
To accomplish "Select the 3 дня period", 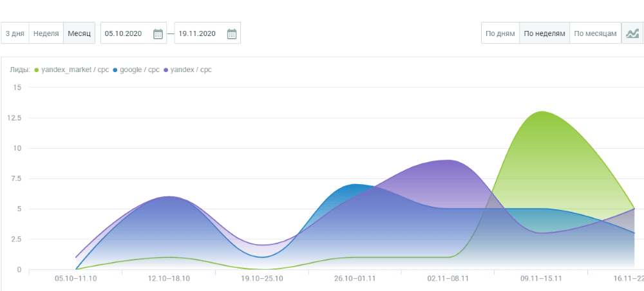I will (15, 33).
